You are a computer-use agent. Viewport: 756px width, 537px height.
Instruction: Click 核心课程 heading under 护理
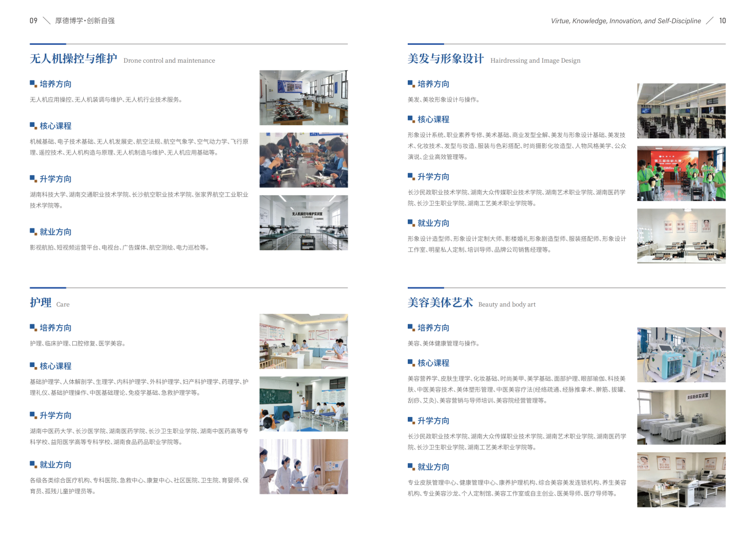(55, 366)
